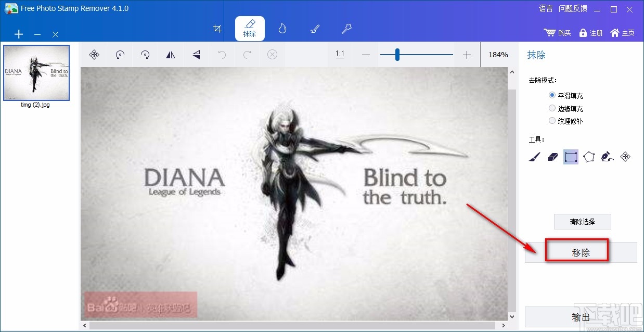Select the Move tool in the tools panel
644x332 pixels.
pos(625,156)
